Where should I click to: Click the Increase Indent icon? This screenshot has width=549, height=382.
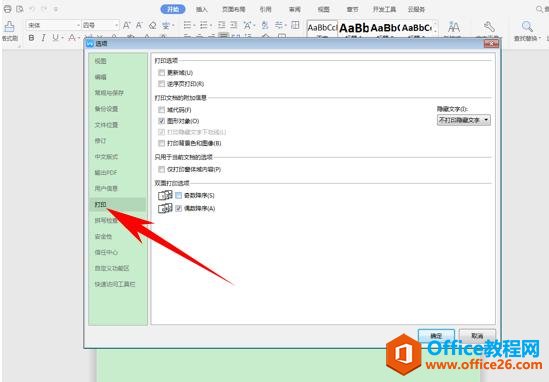coord(234,25)
